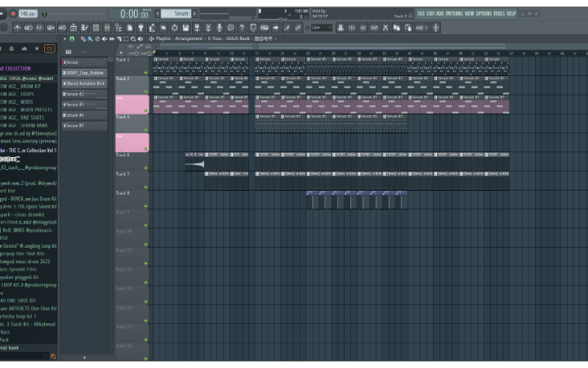Viewport: 588px width, 368px height.
Task: Mute Track 7 using its green light
Action: (146, 187)
